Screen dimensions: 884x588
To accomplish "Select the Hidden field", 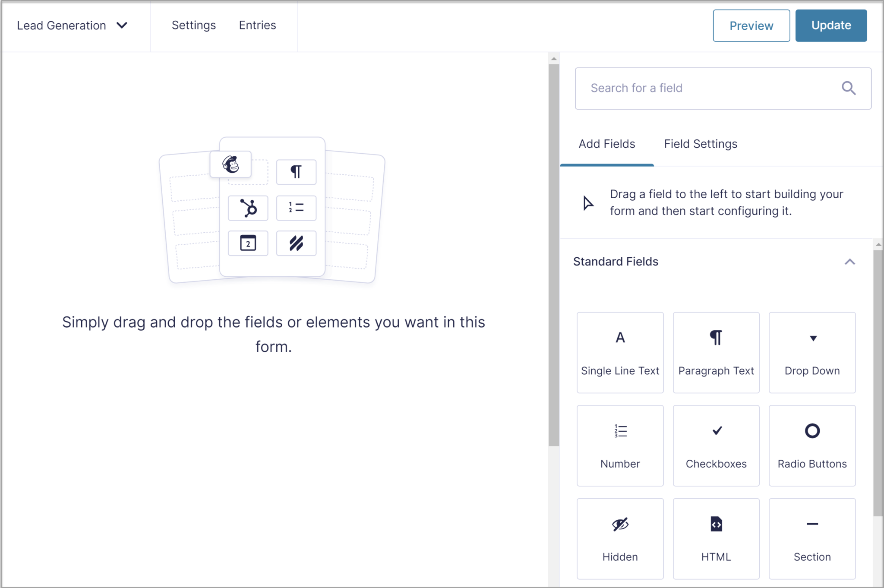I will click(619, 537).
